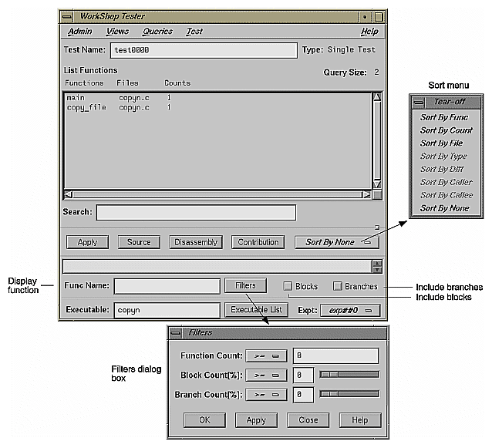492x448 pixels.
Task: Click the Executable List button
Action: click(x=256, y=310)
